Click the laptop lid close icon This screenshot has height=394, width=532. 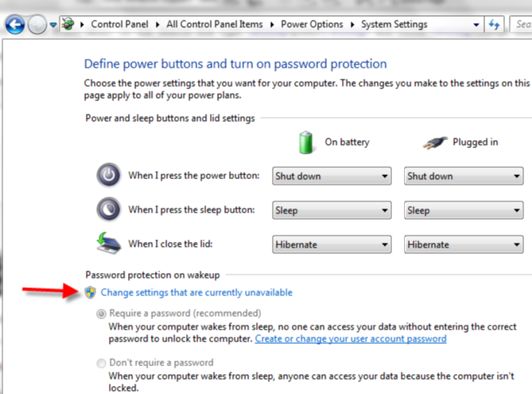pos(109,244)
